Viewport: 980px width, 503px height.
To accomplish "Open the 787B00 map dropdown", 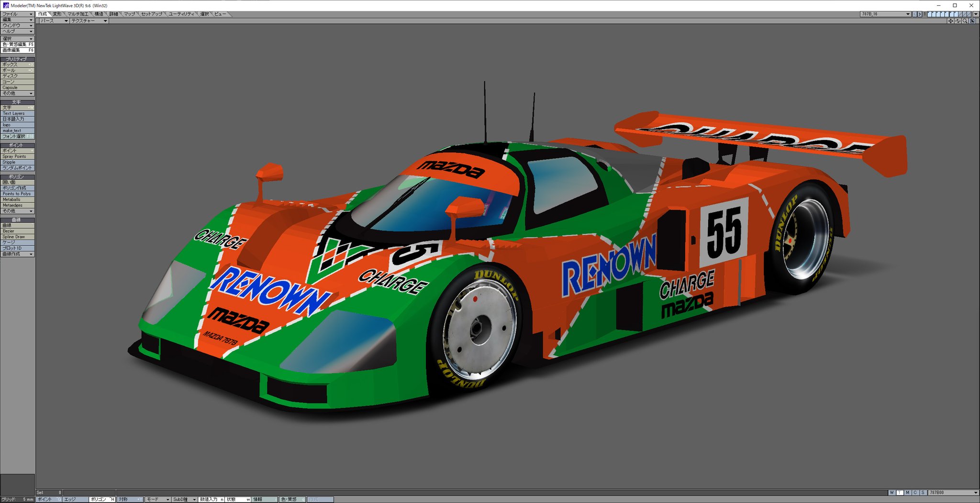I will click(x=954, y=492).
